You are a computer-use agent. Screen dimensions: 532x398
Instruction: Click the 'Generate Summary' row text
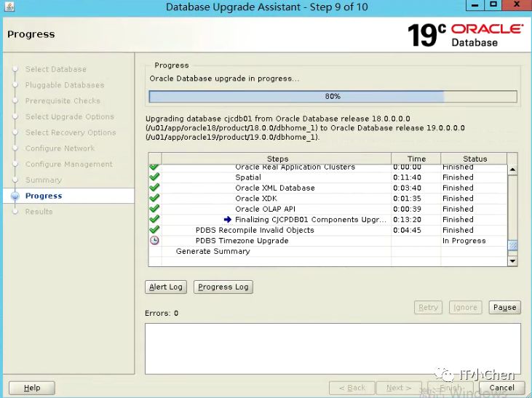[213, 251]
